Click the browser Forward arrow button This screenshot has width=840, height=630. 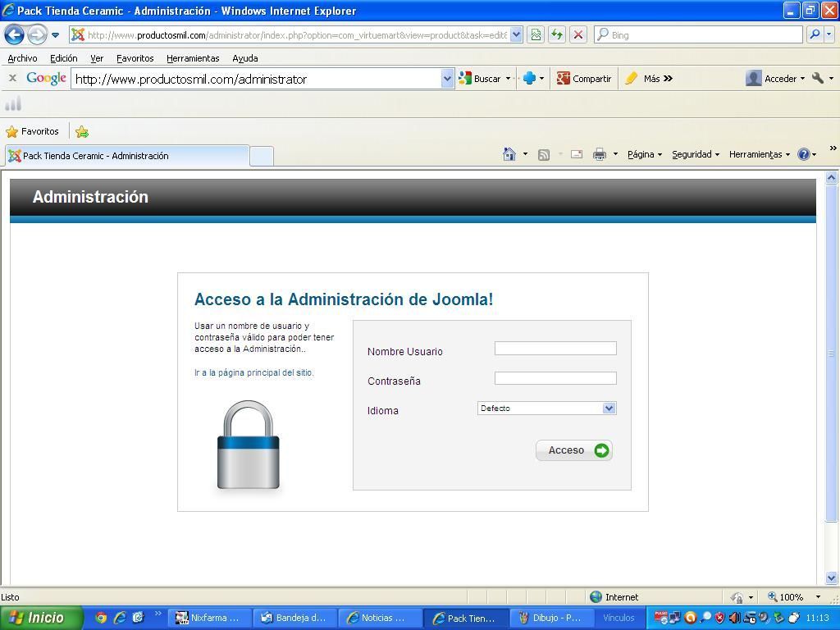pyautogui.click(x=37, y=35)
